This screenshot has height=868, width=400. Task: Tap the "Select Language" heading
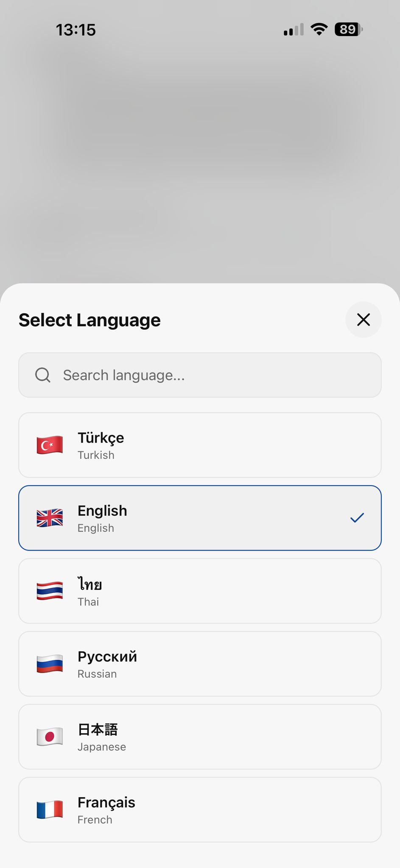[x=90, y=320]
